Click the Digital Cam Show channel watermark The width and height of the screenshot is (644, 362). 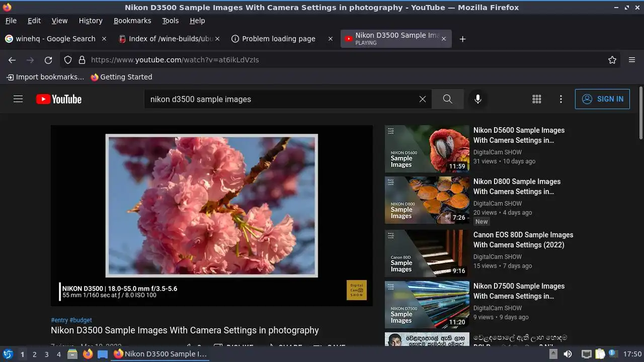click(x=357, y=290)
